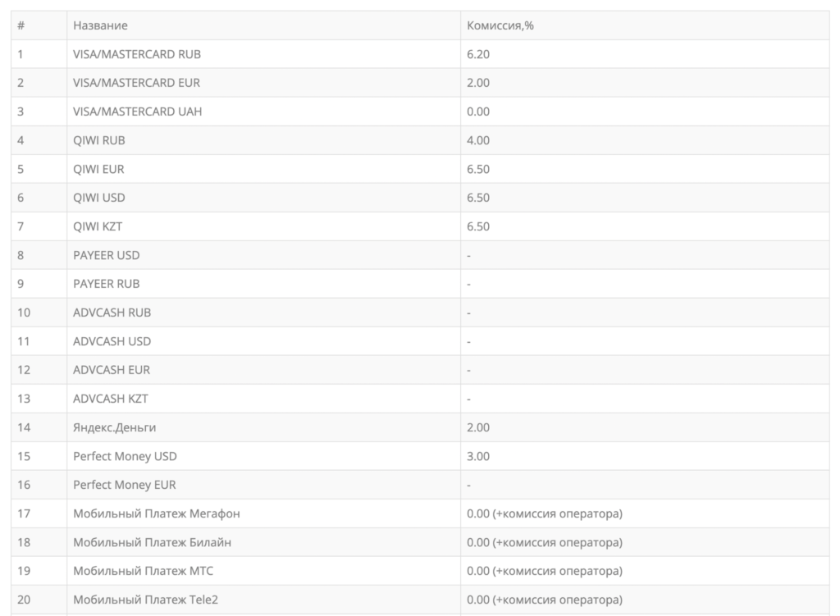This screenshot has height=616, width=840.
Task: Click the 2.00 commission for VISA/MASTERCARD EUR
Action: (478, 83)
